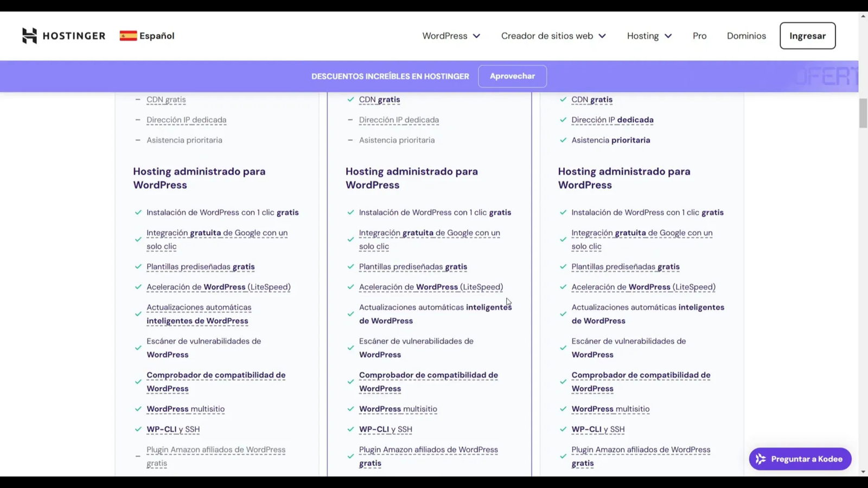Open the Dominios menu item

coord(746,36)
